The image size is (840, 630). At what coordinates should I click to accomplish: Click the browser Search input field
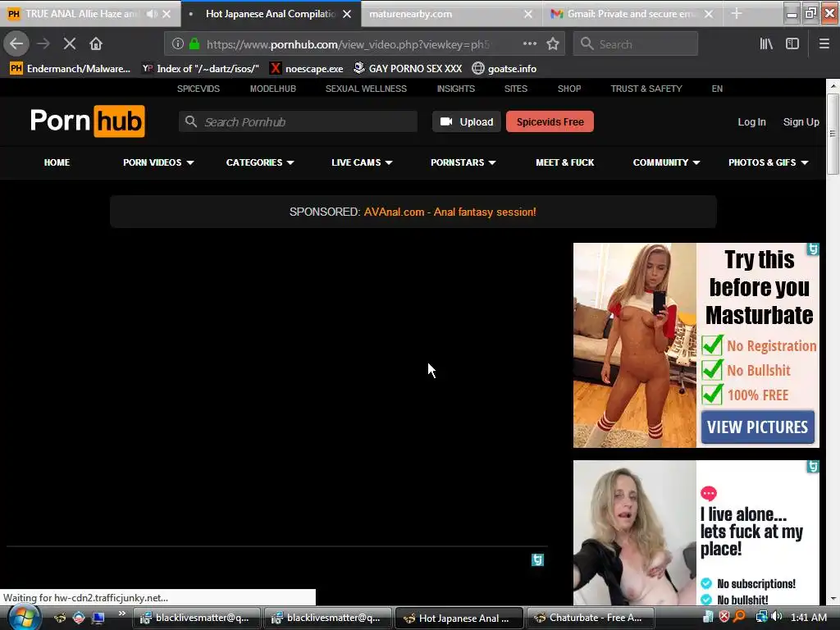tap(636, 44)
